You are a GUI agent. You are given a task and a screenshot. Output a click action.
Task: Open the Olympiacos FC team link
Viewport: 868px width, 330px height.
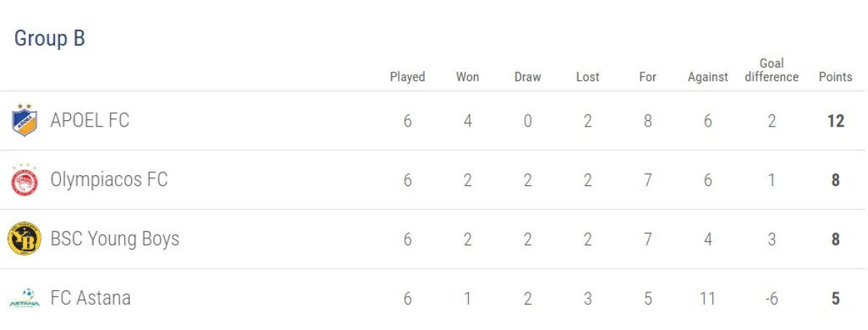pos(109,179)
